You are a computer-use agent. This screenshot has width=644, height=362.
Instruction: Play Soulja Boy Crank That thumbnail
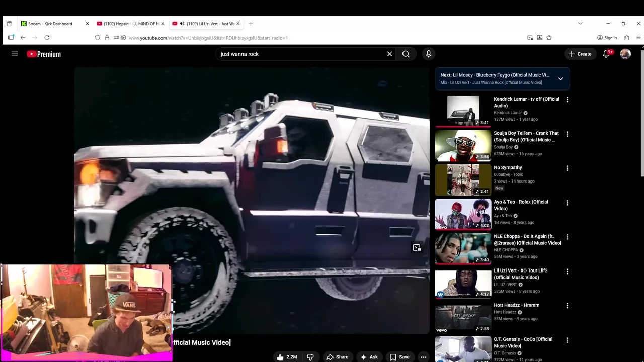click(x=463, y=145)
